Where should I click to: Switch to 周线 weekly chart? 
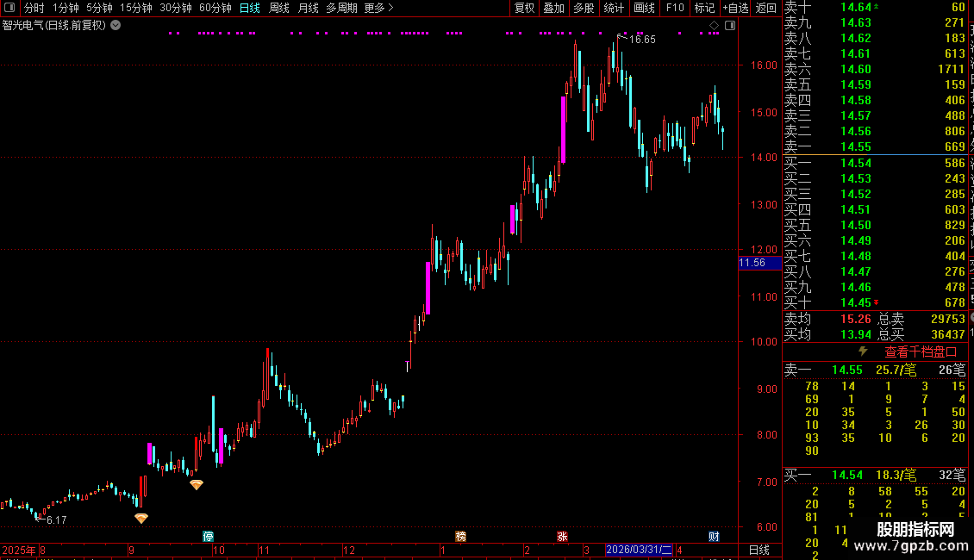(x=279, y=8)
